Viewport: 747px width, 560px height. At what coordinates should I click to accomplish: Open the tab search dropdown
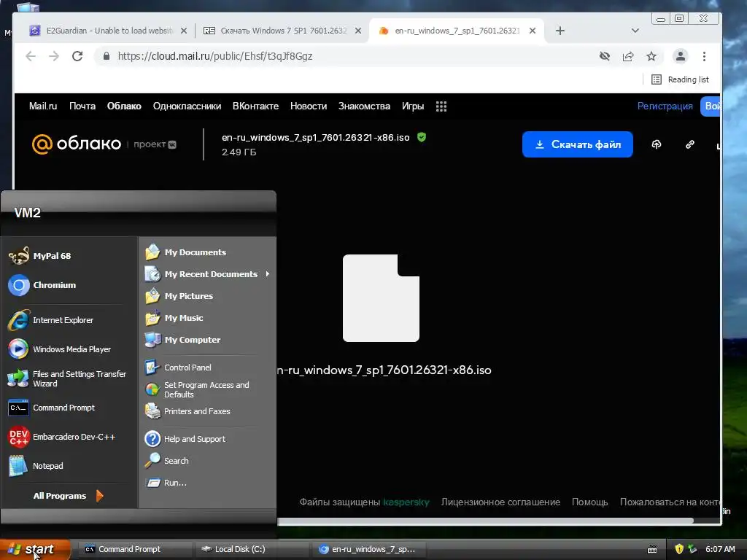(x=635, y=31)
